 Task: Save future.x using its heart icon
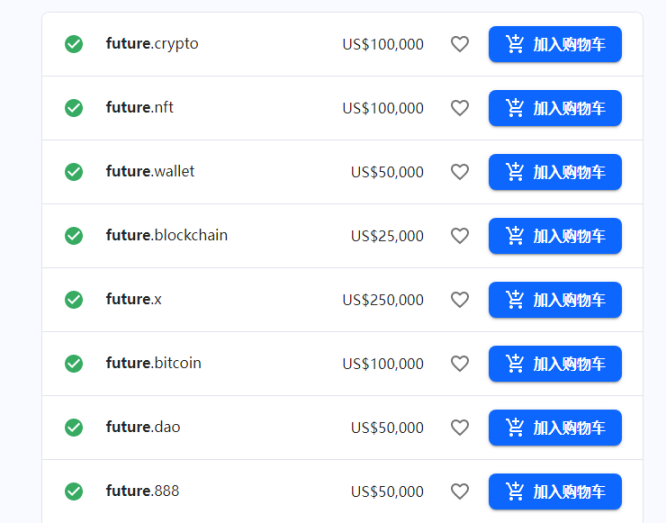tap(460, 300)
